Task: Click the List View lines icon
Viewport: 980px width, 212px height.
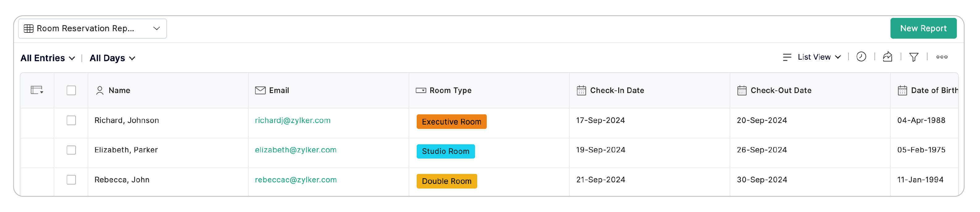Action: (787, 57)
